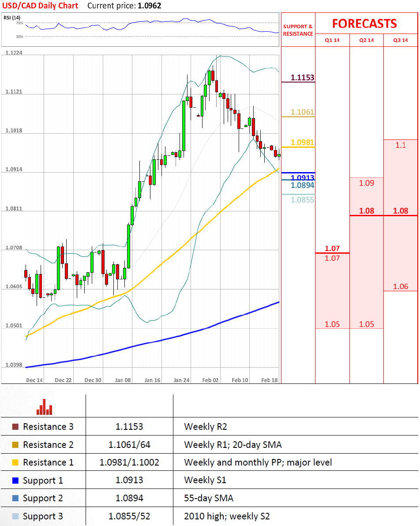Select the Support 2 steel blue swatch
The width and height of the screenshot is (420, 526).
pos(15,498)
